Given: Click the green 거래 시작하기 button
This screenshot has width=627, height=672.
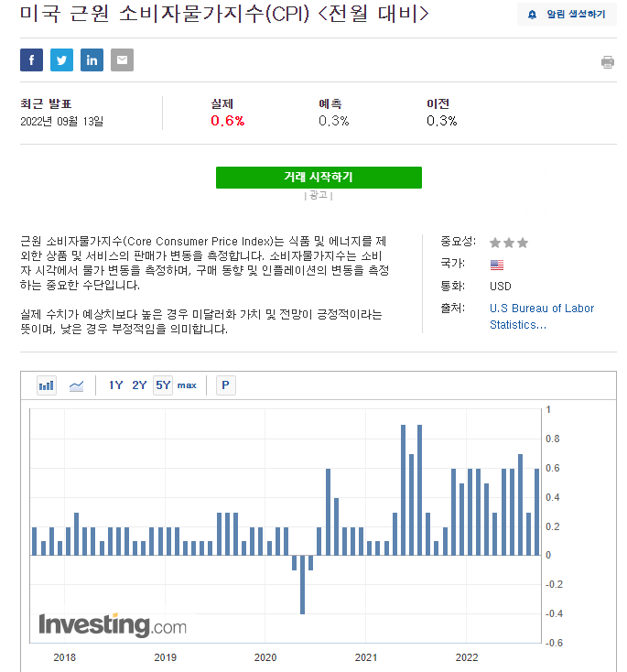Looking at the screenshot, I should coord(319,178).
